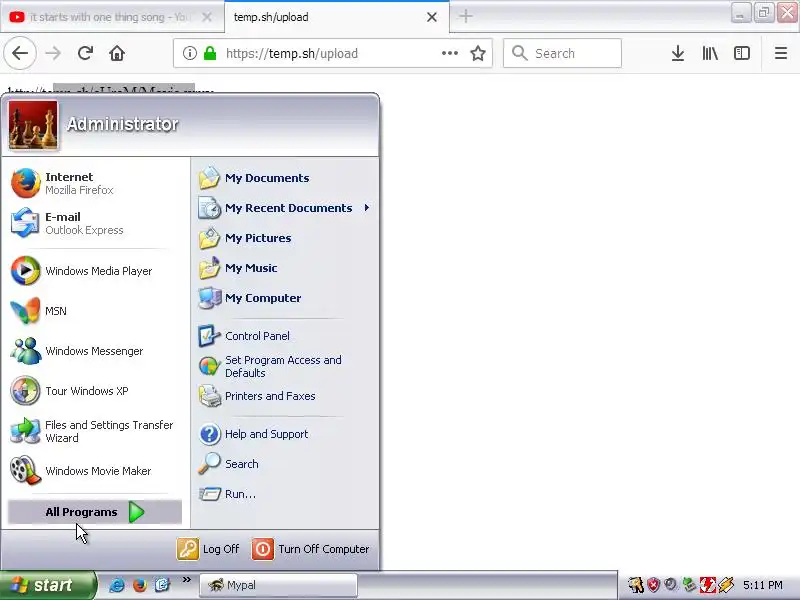Open Set Program Access and Defaults

[x=285, y=366]
